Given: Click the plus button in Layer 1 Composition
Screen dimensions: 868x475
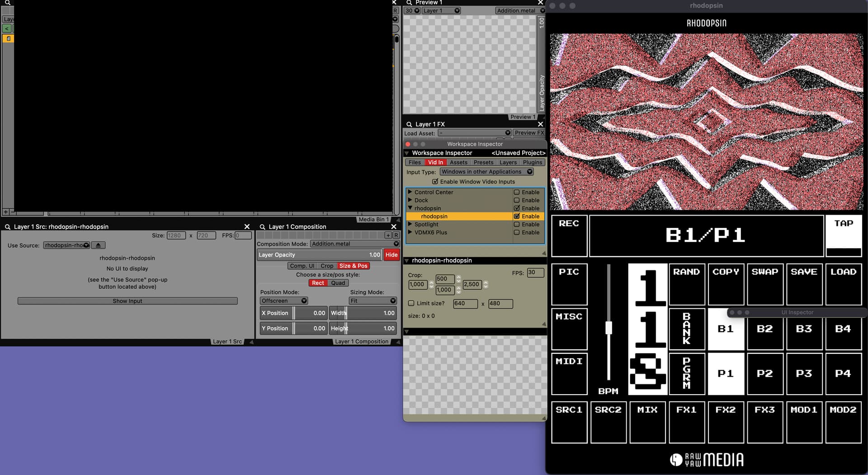Looking at the screenshot, I should tap(388, 235).
